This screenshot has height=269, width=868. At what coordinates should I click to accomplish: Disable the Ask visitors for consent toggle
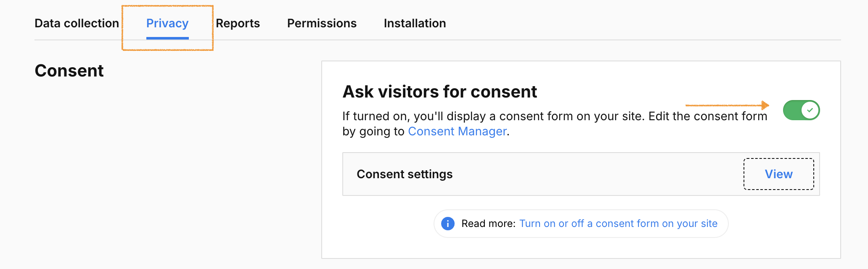point(801,110)
